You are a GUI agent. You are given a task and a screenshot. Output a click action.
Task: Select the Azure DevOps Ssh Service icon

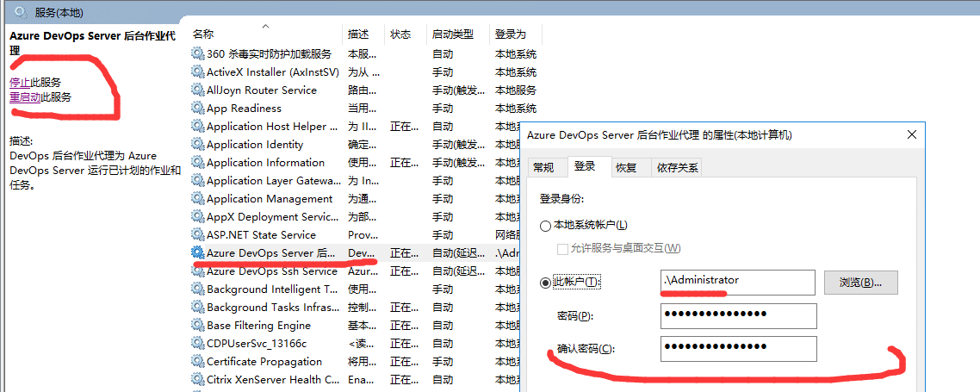pyautogui.click(x=198, y=271)
